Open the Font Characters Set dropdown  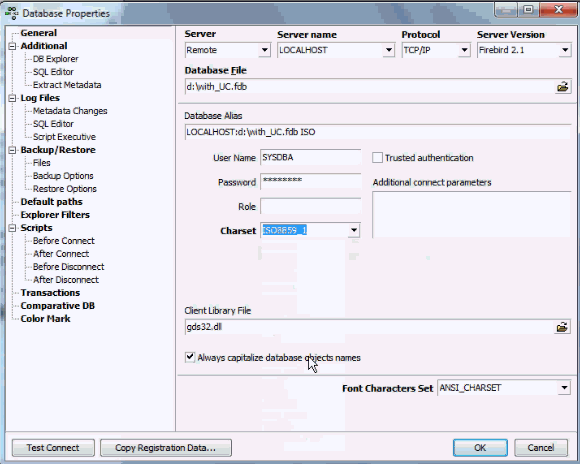(564, 388)
